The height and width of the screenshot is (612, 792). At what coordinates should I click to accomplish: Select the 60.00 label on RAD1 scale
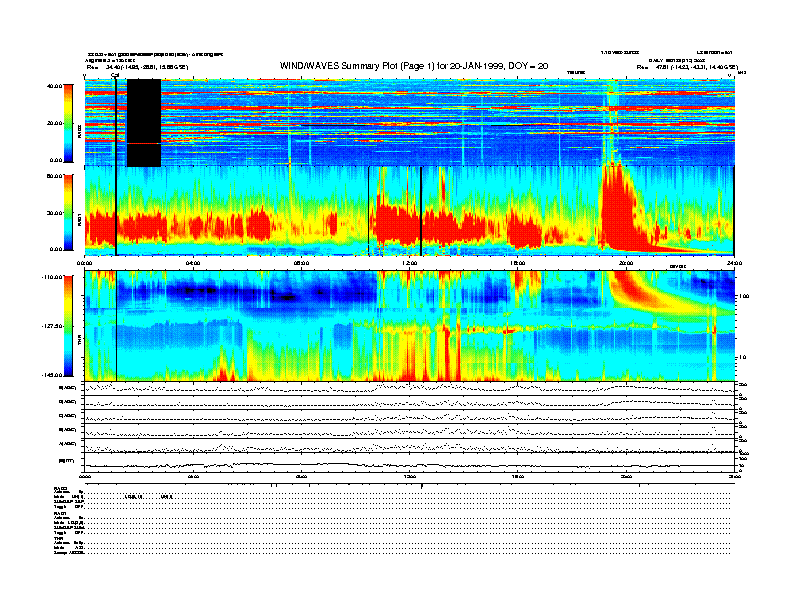point(55,176)
